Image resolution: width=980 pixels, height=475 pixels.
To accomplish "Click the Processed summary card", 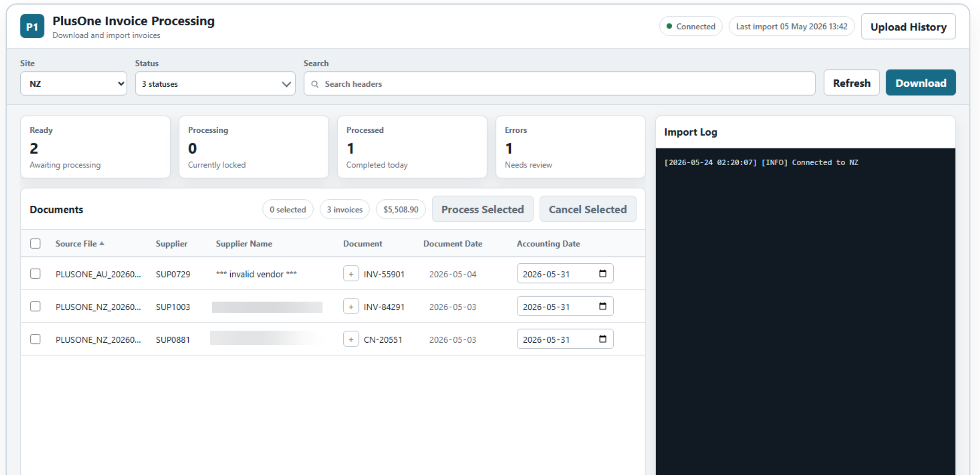I will pyautogui.click(x=412, y=147).
